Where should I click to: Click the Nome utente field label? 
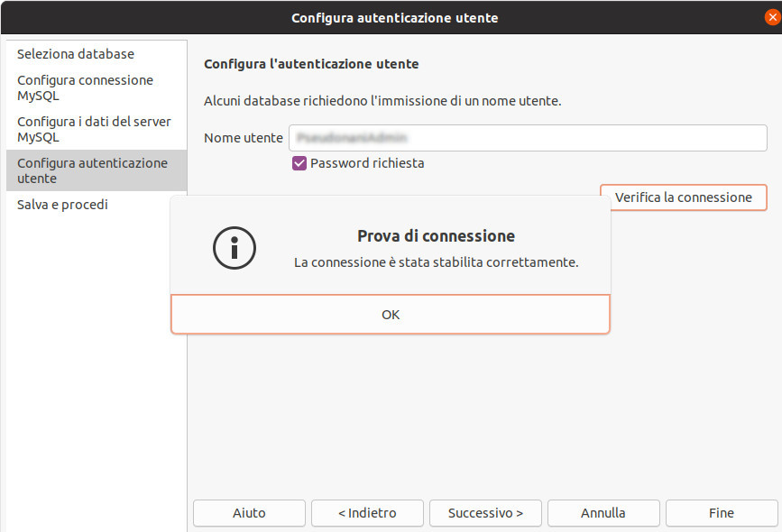(x=243, y=138)
